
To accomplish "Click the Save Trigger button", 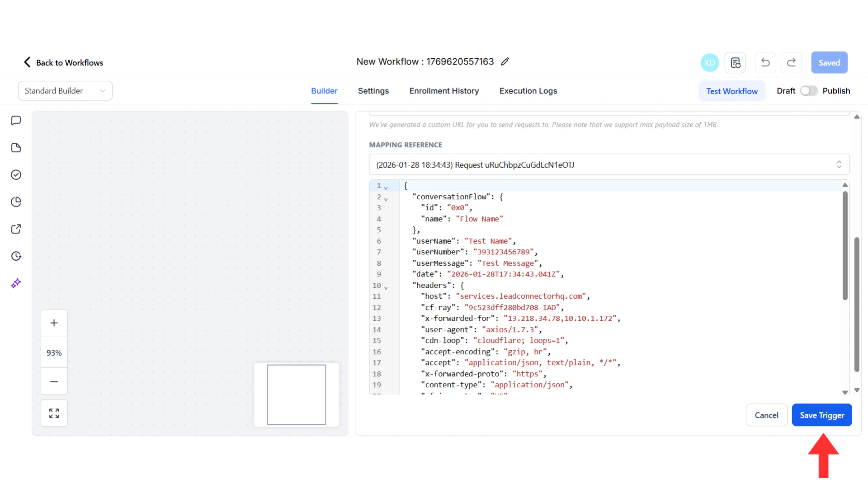I will (x=821, y=415).
